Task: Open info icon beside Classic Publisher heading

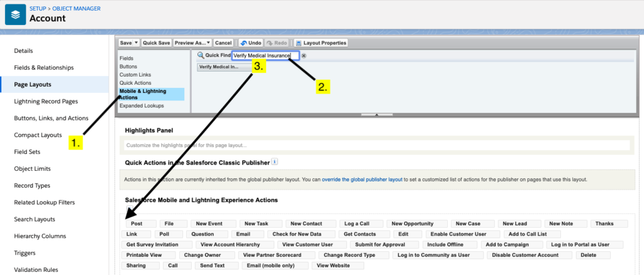Action: (275, 162)
